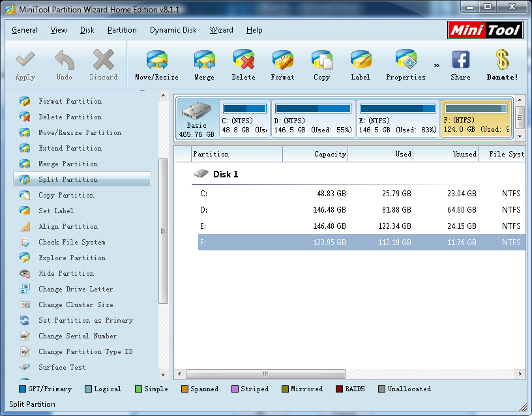
Task: Open the Partition menu
Action: coord(122,30)
